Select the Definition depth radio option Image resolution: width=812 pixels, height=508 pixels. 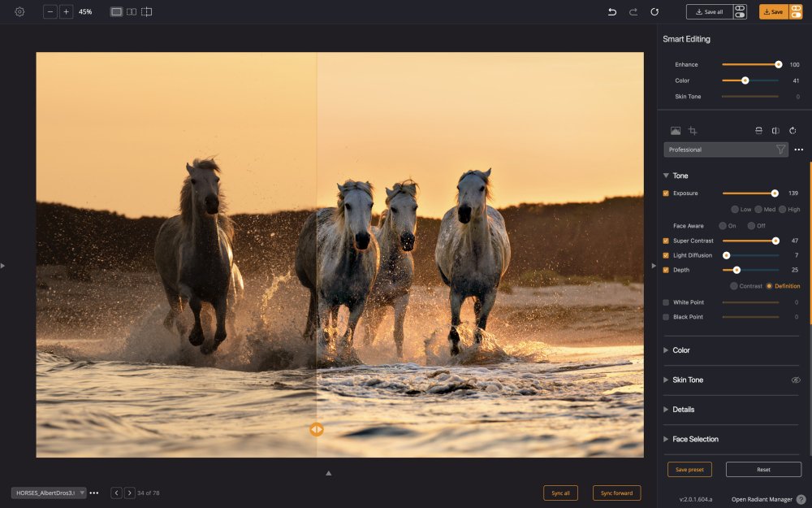click(769, 286)
